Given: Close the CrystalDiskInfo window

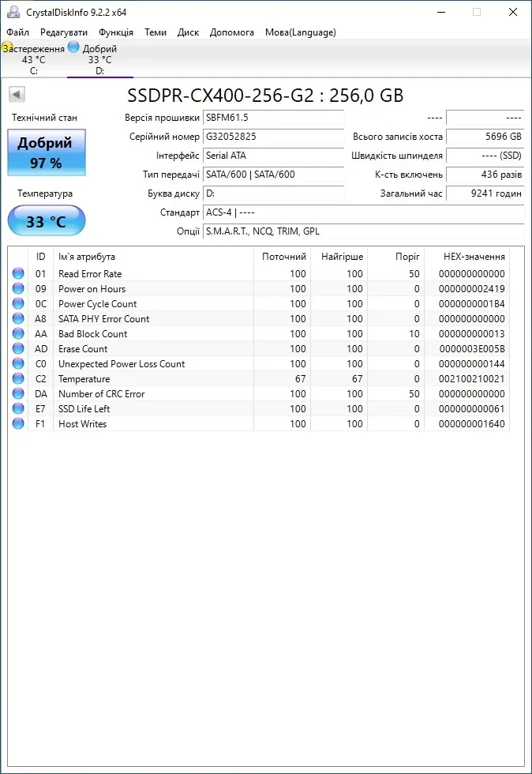Looking at the screenshot, I should click(x=513, y=12).
